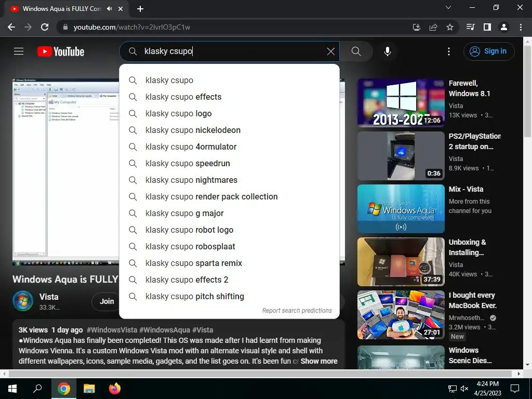
Task: Choose suggestion 'klasky csupo nickelodeon'
Action: 229,130
